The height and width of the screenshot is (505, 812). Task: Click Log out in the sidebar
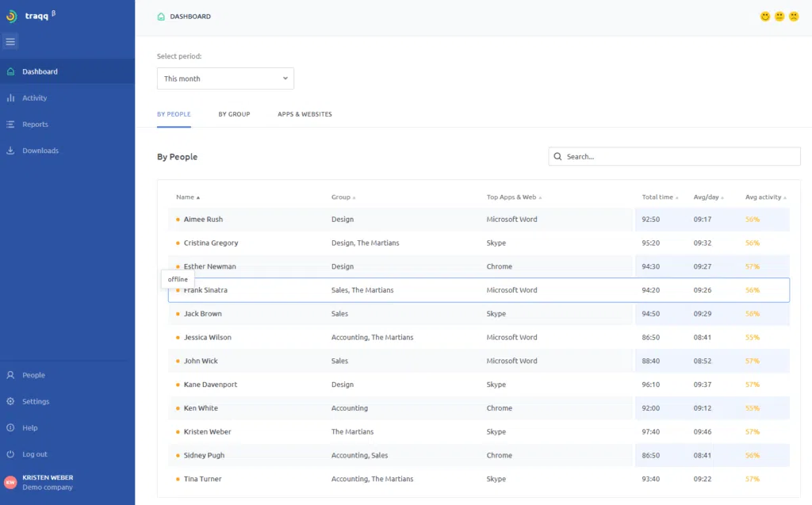point(34,454)
